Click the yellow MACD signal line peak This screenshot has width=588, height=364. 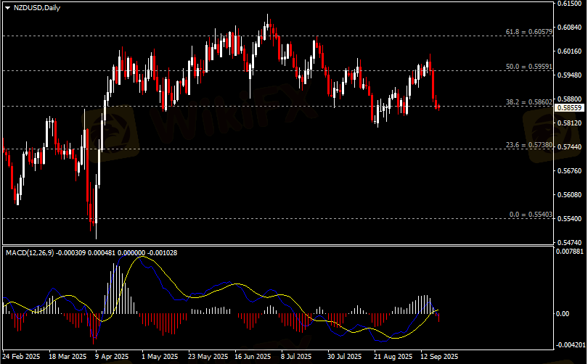point(144,257)
